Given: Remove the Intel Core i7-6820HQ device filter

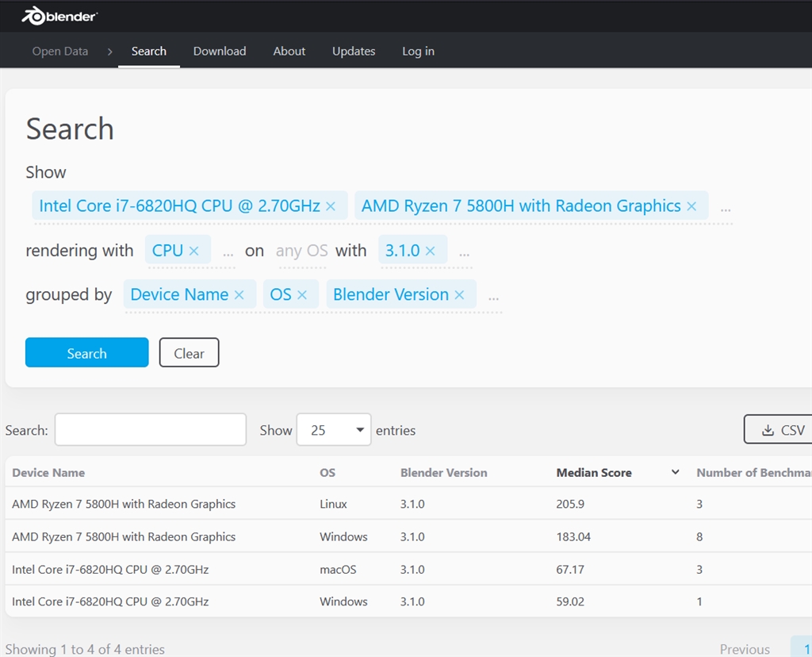Looking at the screenshot, I should pos(331,206).
